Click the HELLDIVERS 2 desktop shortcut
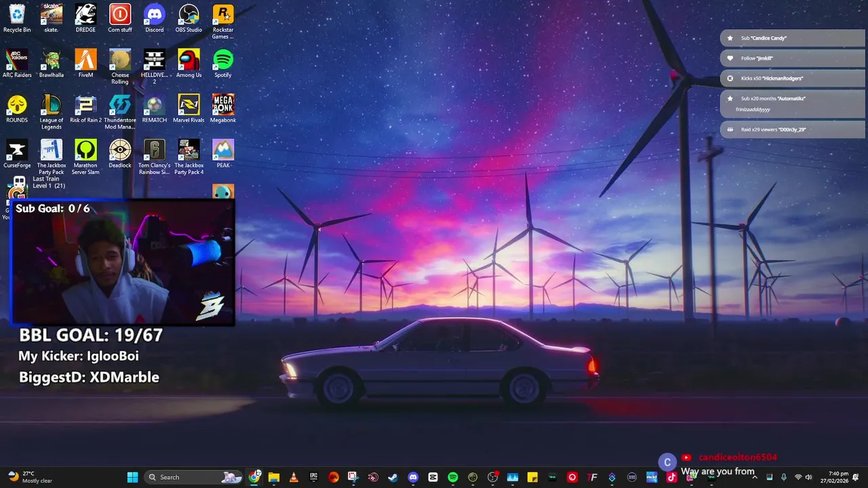Image resolution: width=868 pixels, height=488 pixels. [x=155, y=67]
